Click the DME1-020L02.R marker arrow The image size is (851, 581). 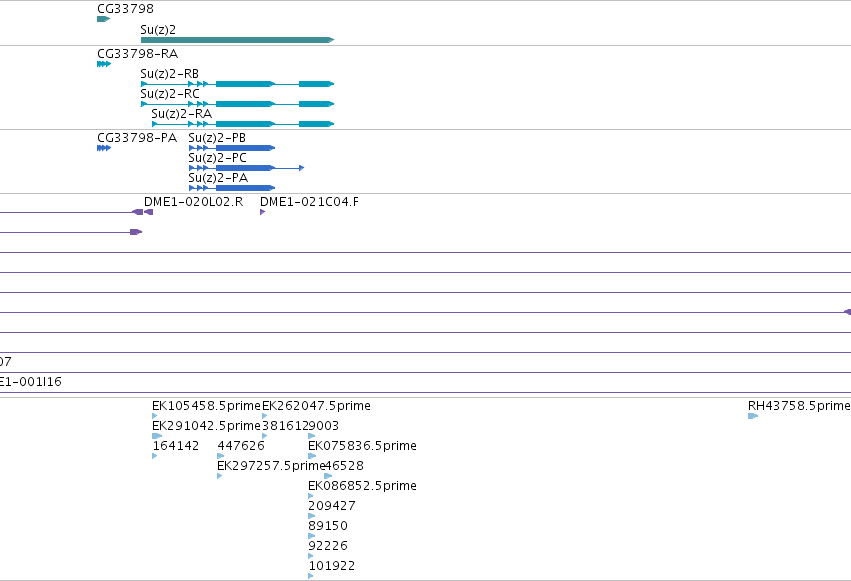click(149, 212)
